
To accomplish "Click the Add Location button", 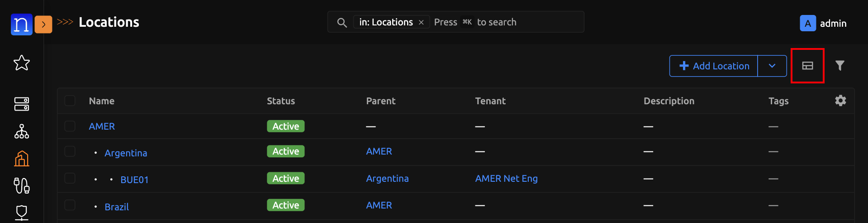I will [x=714, y=66].
